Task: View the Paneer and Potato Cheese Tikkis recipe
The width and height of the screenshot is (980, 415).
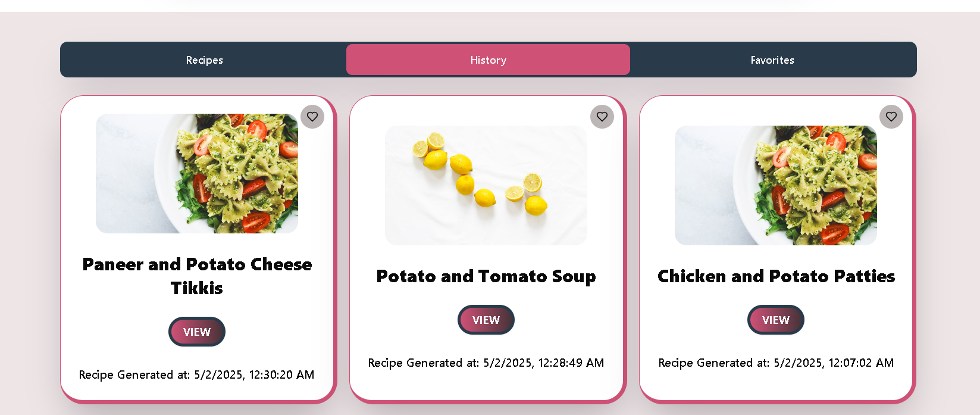Action: pos(197,332)
